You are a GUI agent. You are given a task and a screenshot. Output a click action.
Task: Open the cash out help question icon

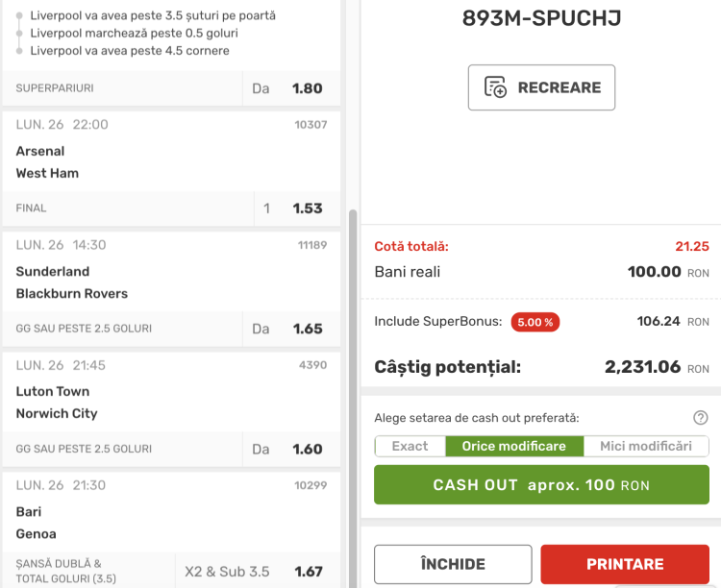(701, 417)
